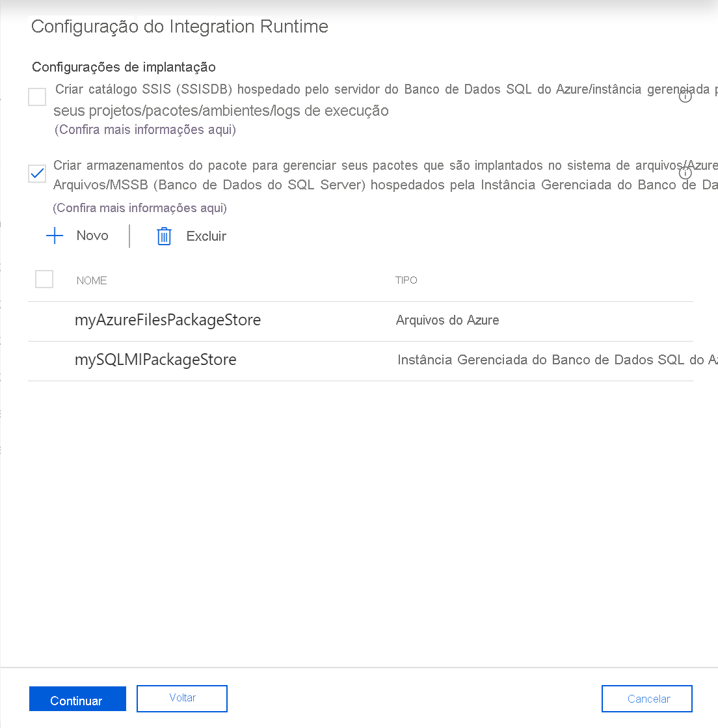Click the Arquivos do Azure type entry
718x728 pixels.
point(447,320)
